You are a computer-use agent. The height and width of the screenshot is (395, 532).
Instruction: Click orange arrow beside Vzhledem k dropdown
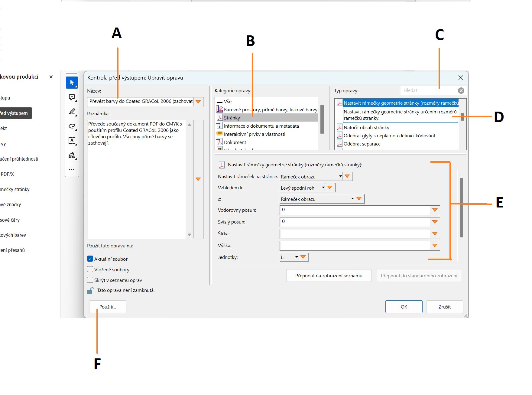click(330, 188)
